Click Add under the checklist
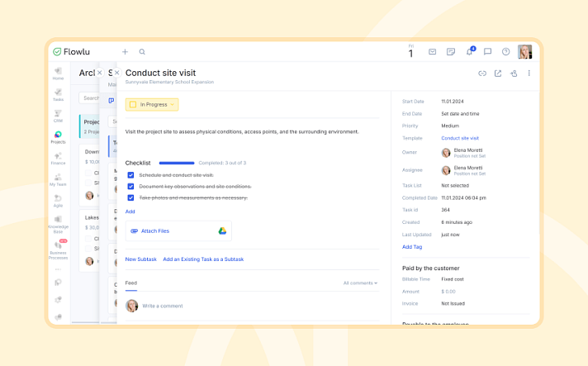The height and width of the screenshot is (366, 588). coord(130,212)
